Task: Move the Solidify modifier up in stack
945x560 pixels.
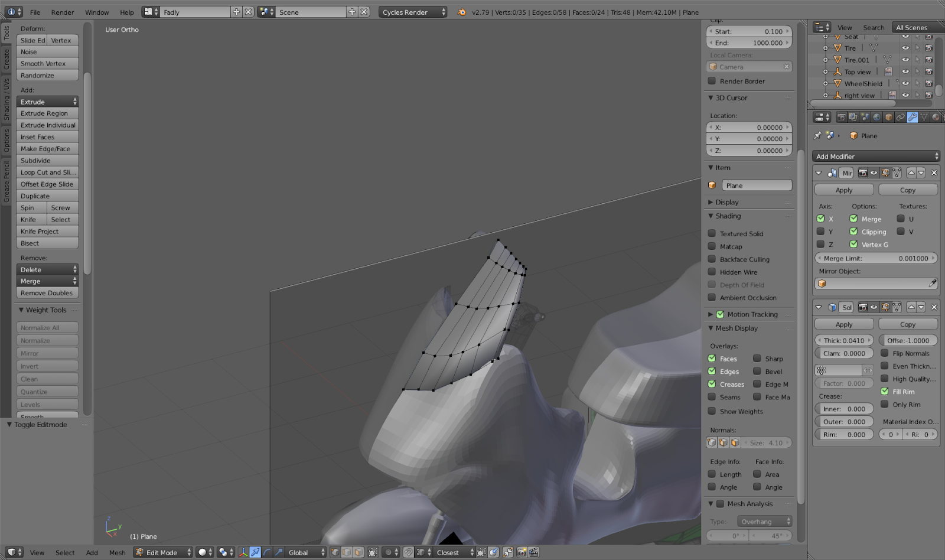Action: click(911, 307)
